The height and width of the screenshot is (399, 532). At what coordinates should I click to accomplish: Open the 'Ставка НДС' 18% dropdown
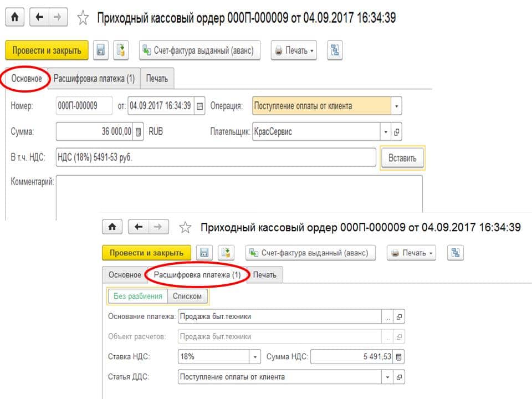click(x=255, y=357)
